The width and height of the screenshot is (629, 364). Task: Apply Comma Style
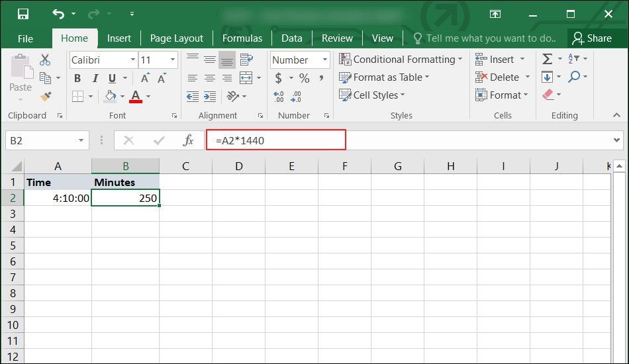(321, 78)
